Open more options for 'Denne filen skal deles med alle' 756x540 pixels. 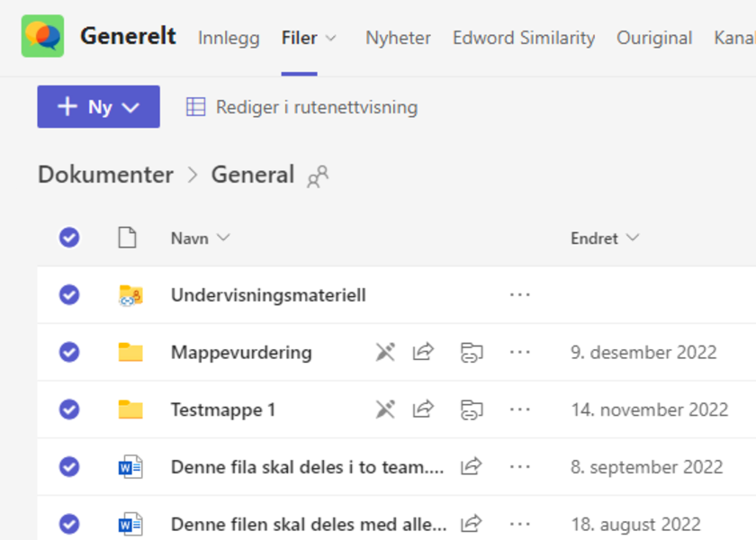pos(519,524)
